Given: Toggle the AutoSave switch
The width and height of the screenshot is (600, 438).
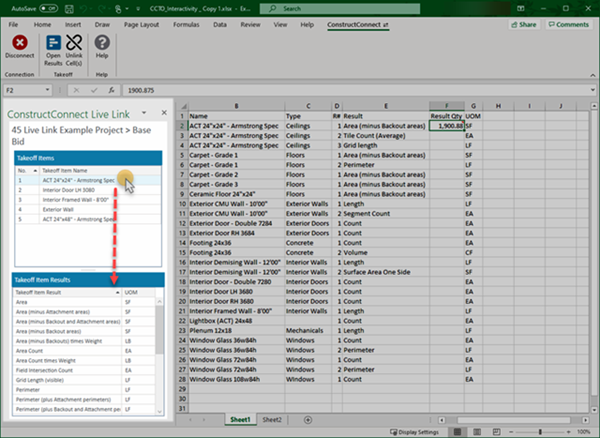Looking at the screenshot, I should click(48, 8).
